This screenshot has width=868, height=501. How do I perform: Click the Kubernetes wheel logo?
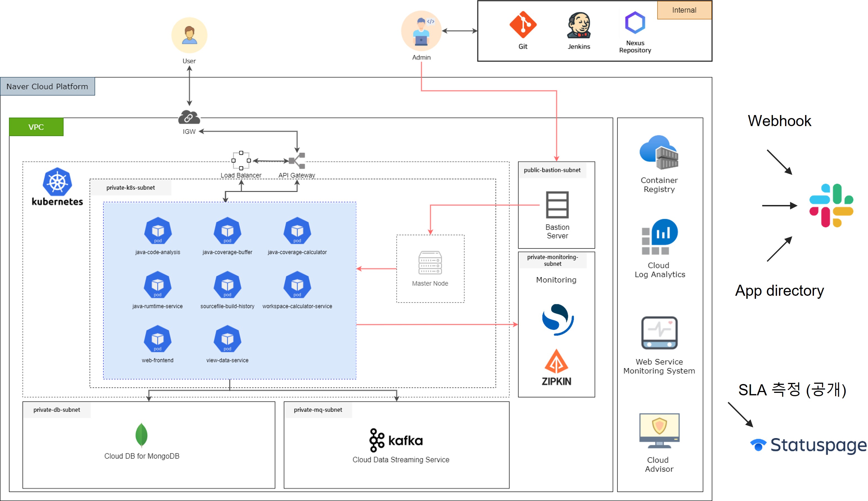click(x=57, y=182)
